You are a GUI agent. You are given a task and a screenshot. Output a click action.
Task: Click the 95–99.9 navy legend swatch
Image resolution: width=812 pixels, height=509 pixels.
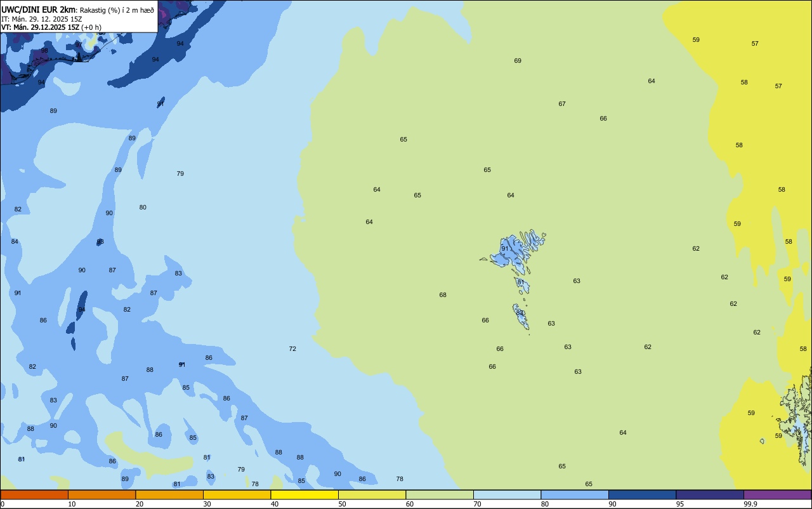pyautogui.click(x=710, y=494)
